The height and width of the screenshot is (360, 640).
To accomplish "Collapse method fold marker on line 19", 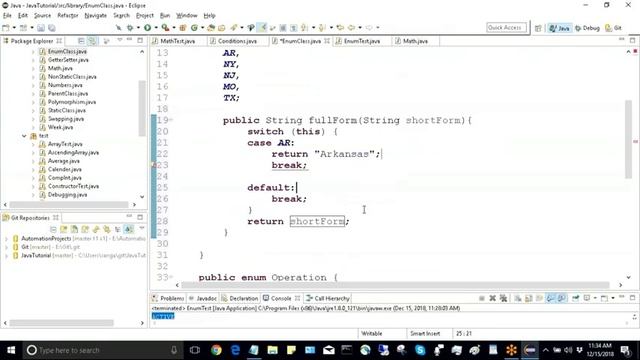I will (x=171, y=120).
